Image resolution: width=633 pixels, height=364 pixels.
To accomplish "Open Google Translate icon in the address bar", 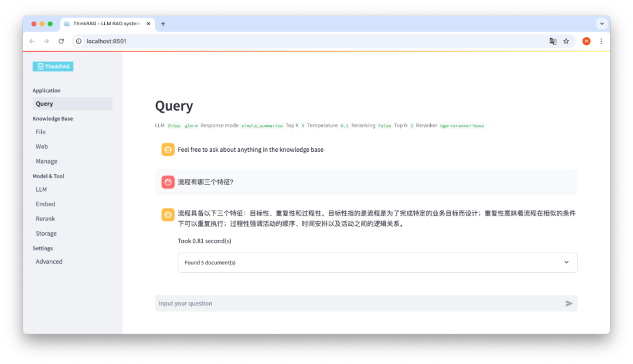I will pos(552,41).
